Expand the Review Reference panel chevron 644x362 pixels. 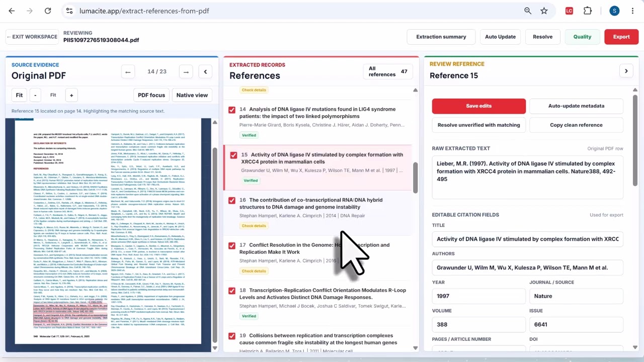point(626,71)
